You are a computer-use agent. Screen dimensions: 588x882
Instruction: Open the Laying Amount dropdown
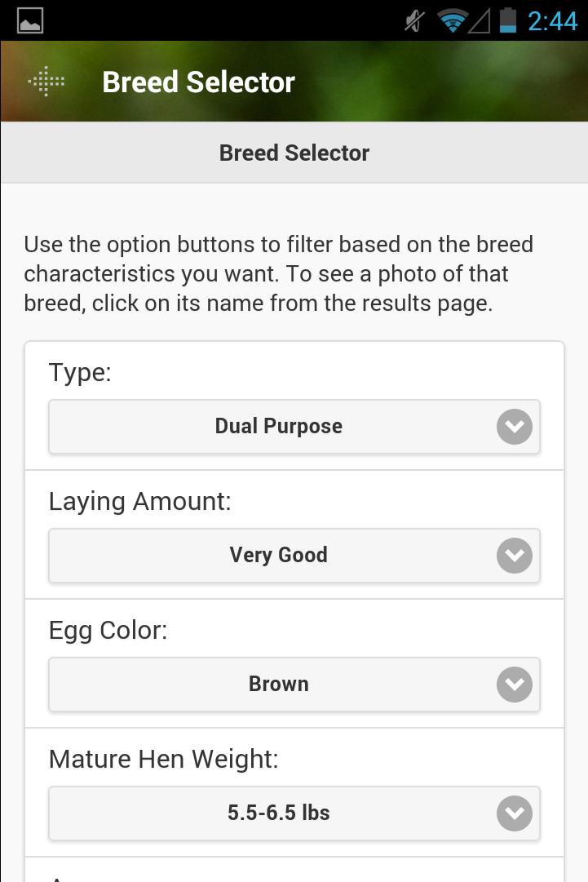coord(294,555)
